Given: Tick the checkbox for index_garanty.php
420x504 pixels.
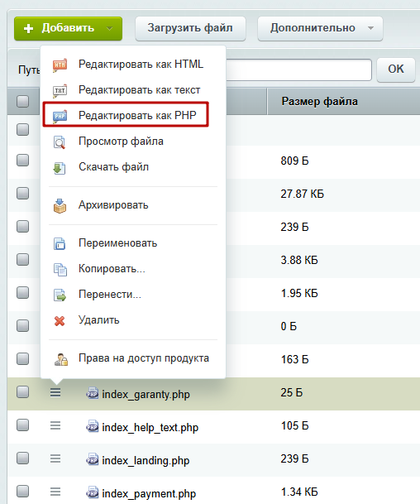Looking at the screenshot, I should click(23, 391).
